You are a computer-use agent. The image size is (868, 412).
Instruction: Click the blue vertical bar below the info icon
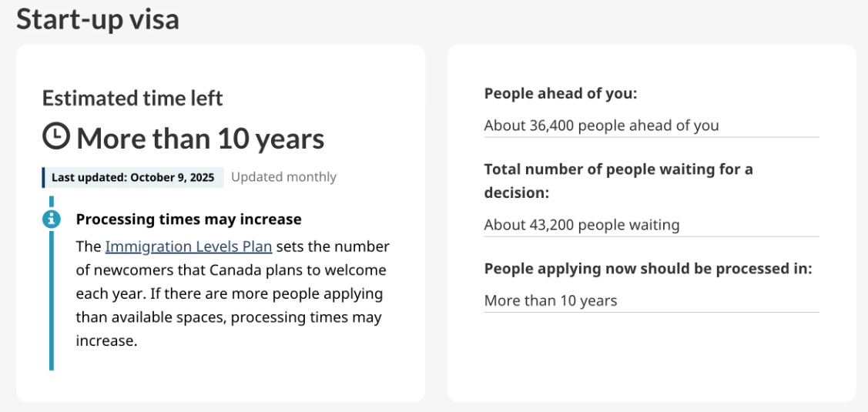point(52,300)
